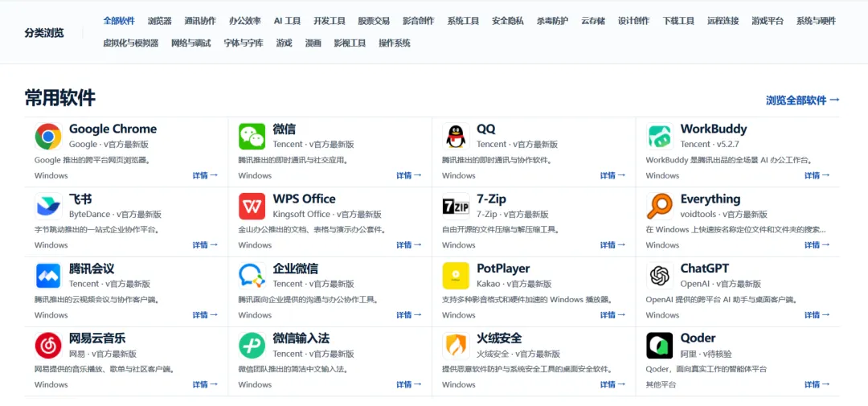
Task: Open the 云存储 category
Action: [593, 21]
